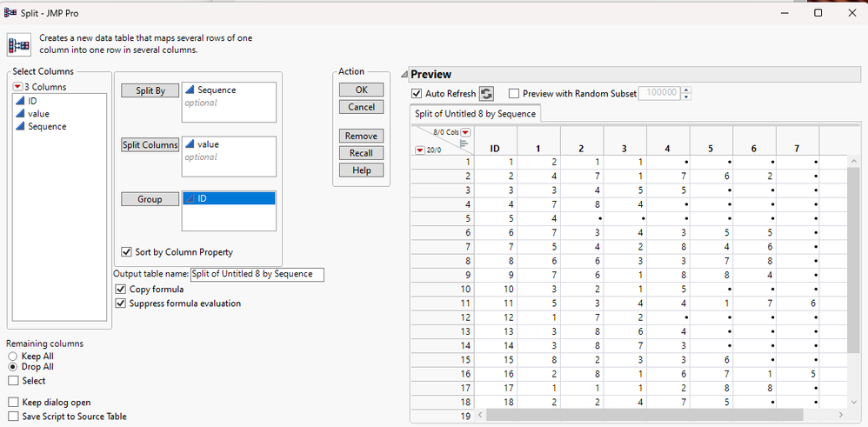Decrease random subset size with down stepper
This screenshot has width=868, height=427.
point(687,97)
